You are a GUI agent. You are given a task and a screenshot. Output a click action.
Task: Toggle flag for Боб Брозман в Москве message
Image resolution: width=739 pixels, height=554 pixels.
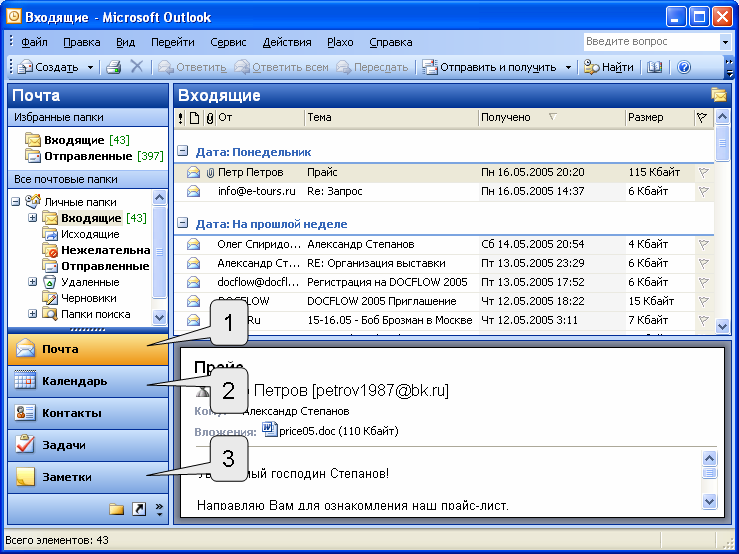pyautogui.click(x=703, y=320)
